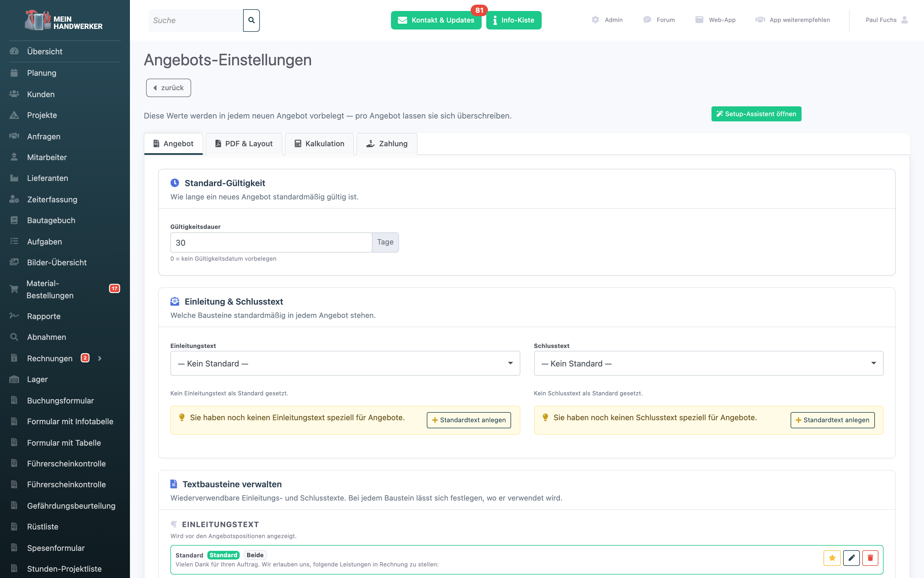Click the Mein Handwerker logo
Screen dimensions: 924x578
[64, 20]
